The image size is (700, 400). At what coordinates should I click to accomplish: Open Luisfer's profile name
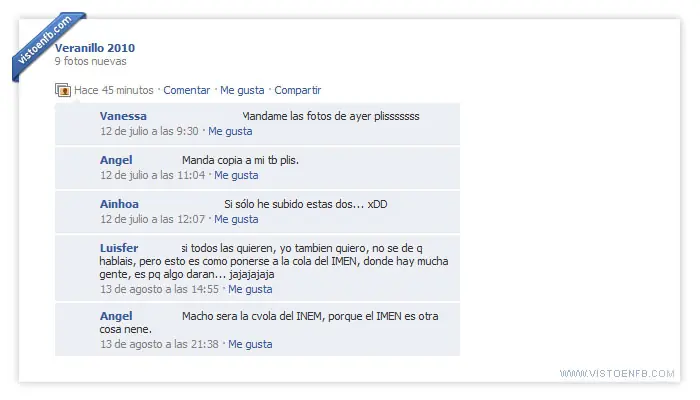coord(119,248)
